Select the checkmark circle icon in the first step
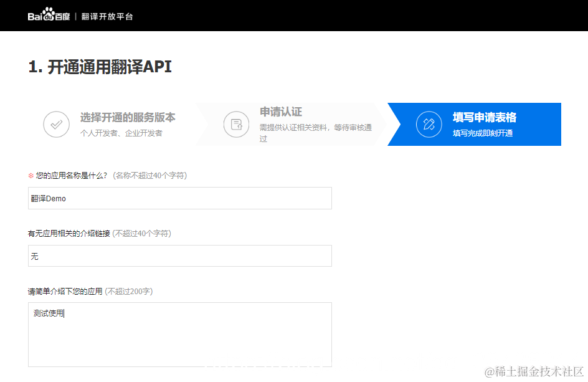Image resolution: width=588 pixels, height=382 pixels. coord(56,124)
